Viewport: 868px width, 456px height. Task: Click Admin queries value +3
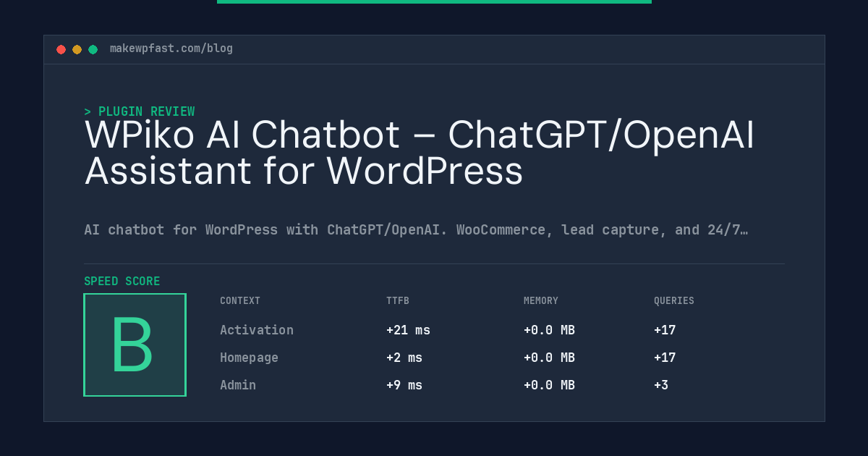661,385
